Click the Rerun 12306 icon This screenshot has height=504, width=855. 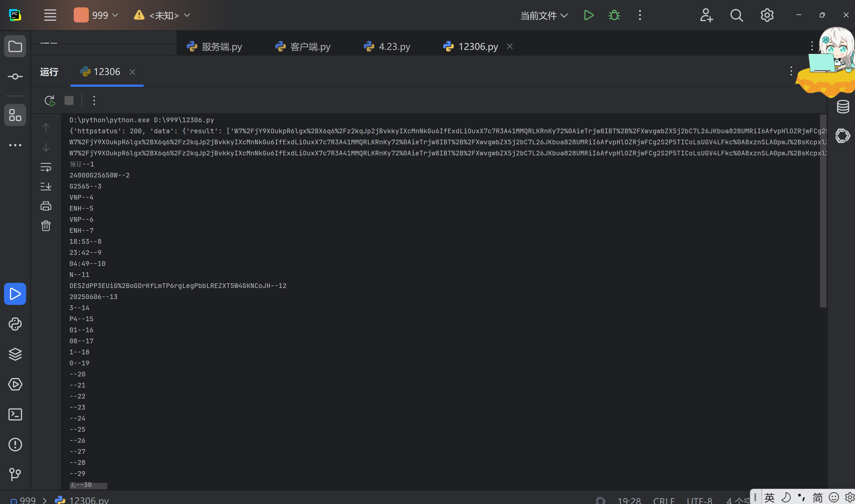(x=50, y=100)
